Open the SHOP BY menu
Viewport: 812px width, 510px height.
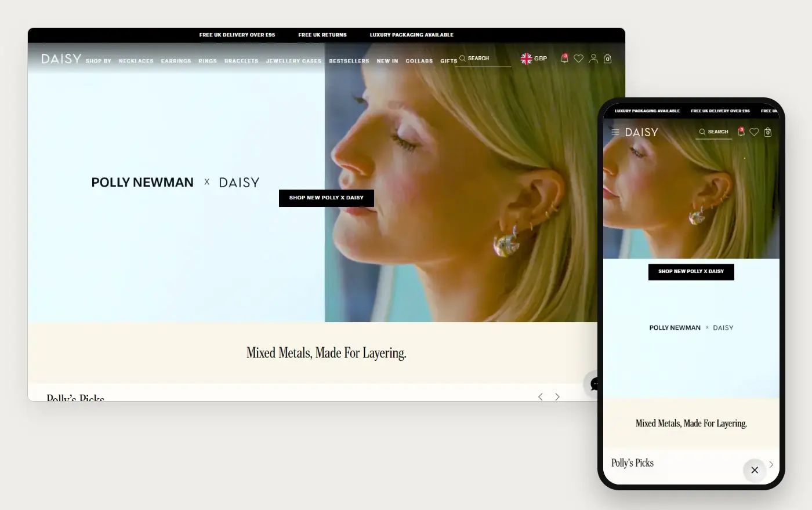[99, 61]
